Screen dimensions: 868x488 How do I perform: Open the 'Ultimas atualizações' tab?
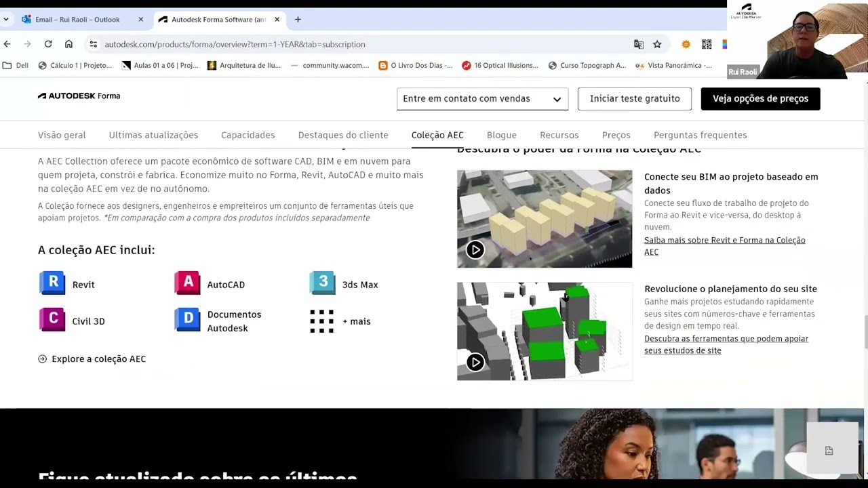pyautogui.click(x=153, y=135)
